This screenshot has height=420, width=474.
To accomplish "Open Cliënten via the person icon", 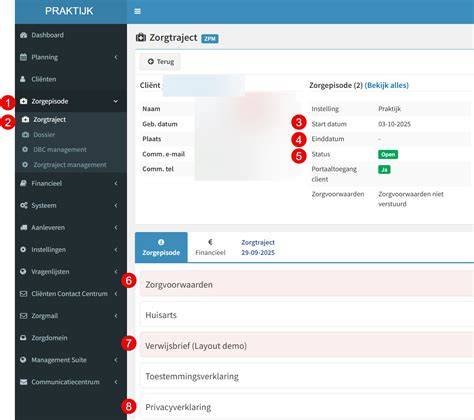I will tap(23, 79).
